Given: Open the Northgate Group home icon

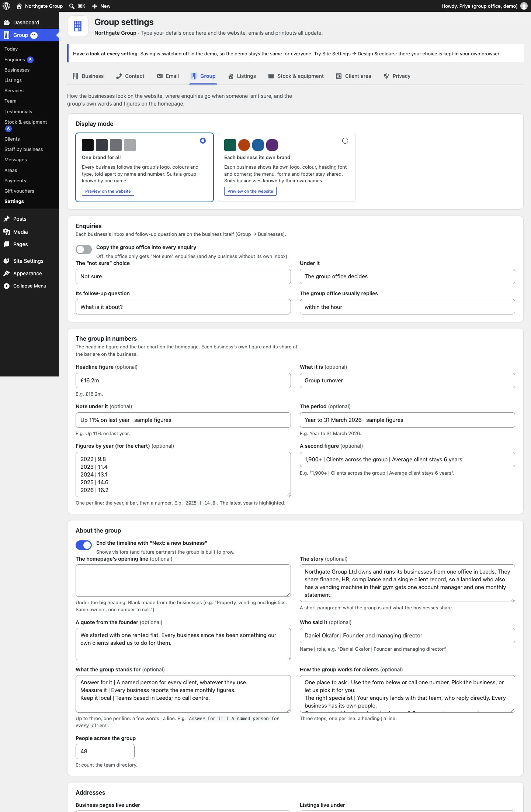Looking at the screenshot, I should click(19, 6).
